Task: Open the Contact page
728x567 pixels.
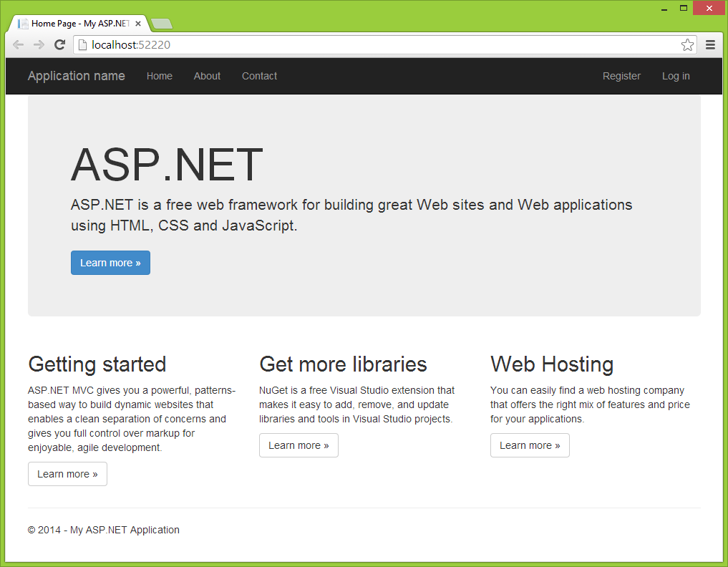Action: 259,76
